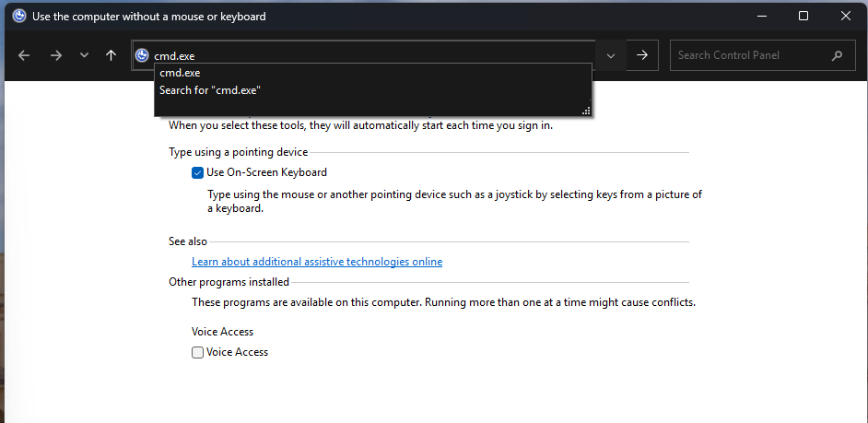Minimize the Control Panel window

tap(761, 16)
